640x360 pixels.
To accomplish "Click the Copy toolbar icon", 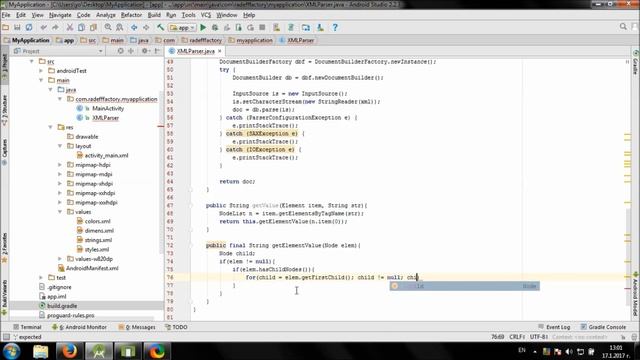I will point(81,27).
